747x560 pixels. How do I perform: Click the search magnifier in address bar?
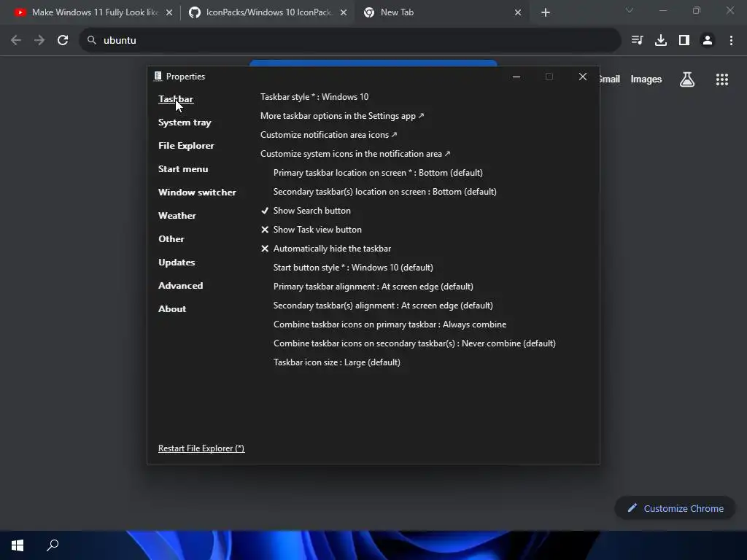(x=91, y=41)
